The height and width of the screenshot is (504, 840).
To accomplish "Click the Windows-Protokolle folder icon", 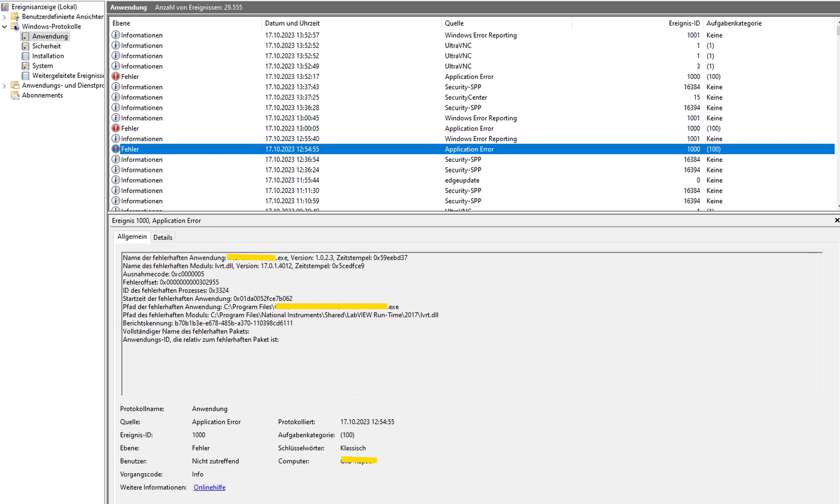I will pyautogui.click(x=15, y=26).
